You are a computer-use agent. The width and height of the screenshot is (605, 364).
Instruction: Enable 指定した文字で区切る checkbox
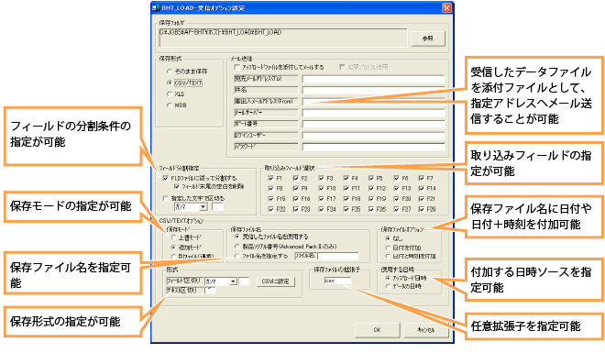coord(166,198)
